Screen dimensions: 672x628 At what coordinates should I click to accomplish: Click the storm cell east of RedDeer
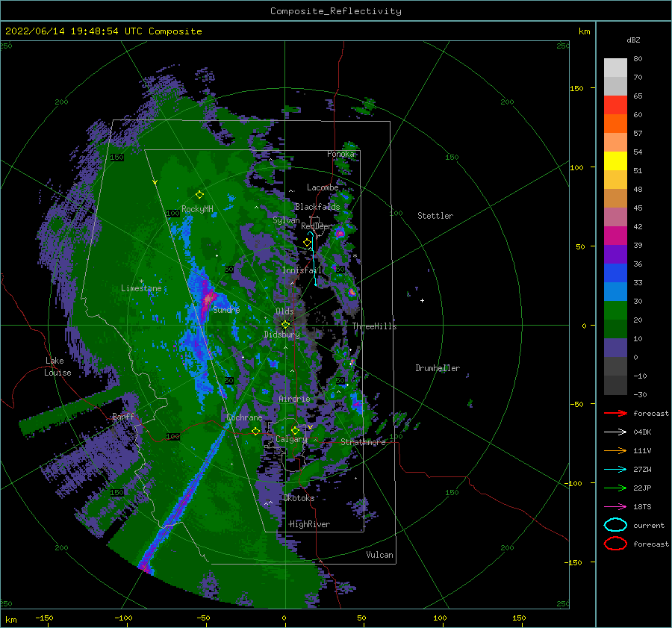340,233
